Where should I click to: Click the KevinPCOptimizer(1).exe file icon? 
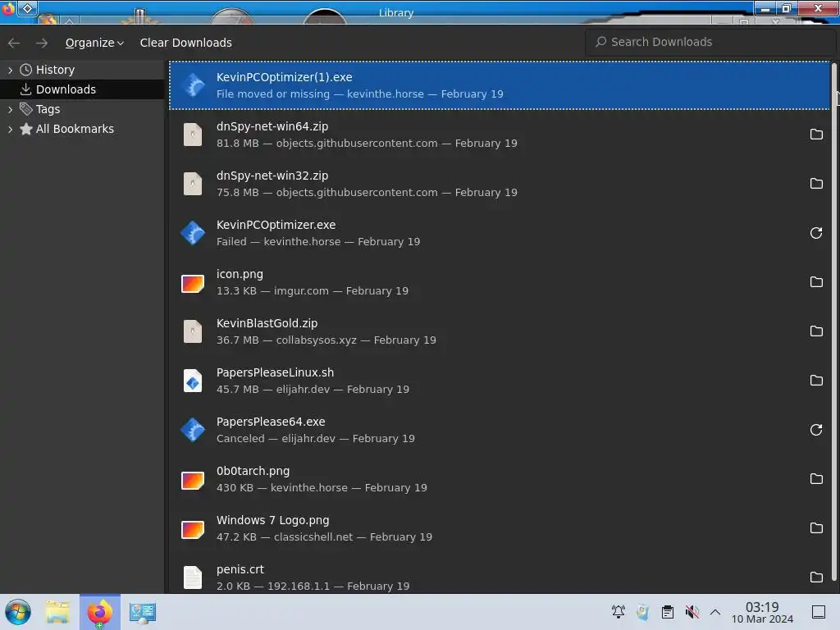pos(193,85)
